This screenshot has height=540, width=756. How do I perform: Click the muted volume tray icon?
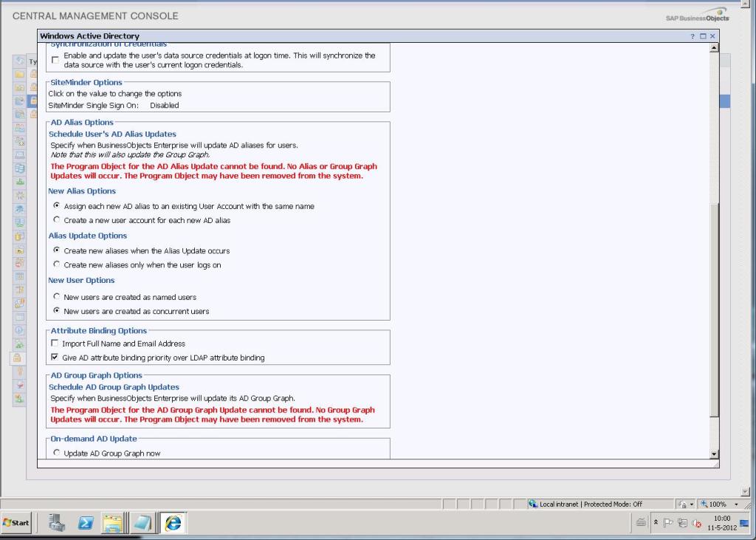(696, 523)
